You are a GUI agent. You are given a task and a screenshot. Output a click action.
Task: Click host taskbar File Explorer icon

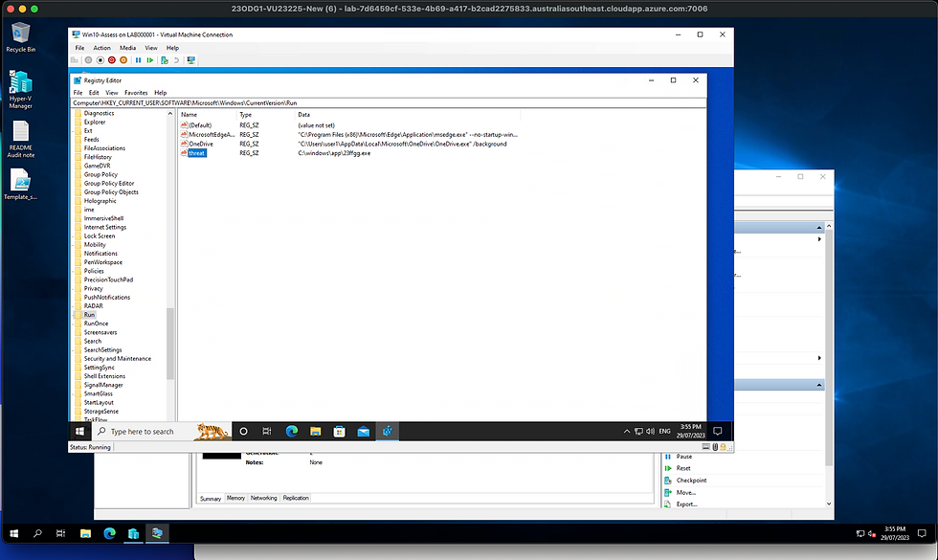coord(85,533)
